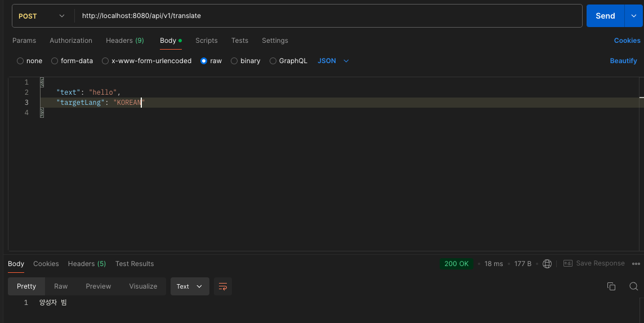Click the 18 ms response time
This screenshot has height=323, width=644.
tap(494, 264)
